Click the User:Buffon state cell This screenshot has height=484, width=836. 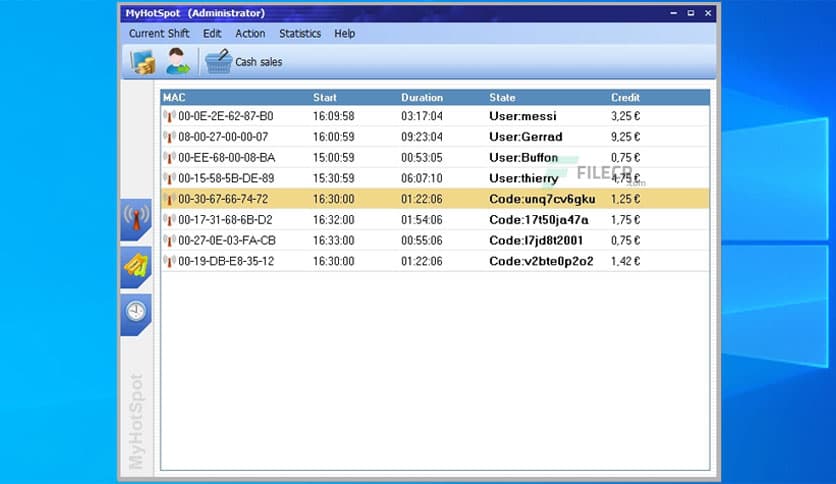click(524, 158)
